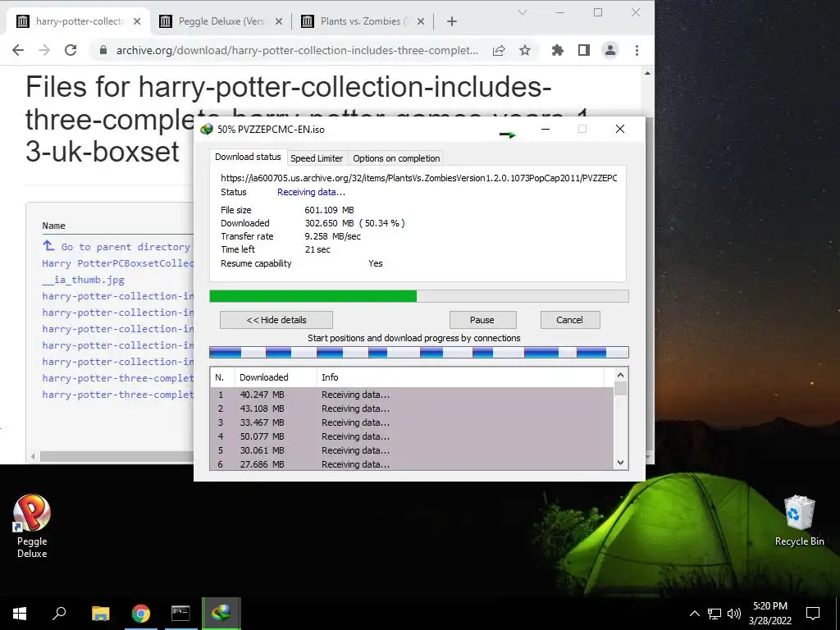
Task: Click the green download progress bar
Action: pos(419,296)
